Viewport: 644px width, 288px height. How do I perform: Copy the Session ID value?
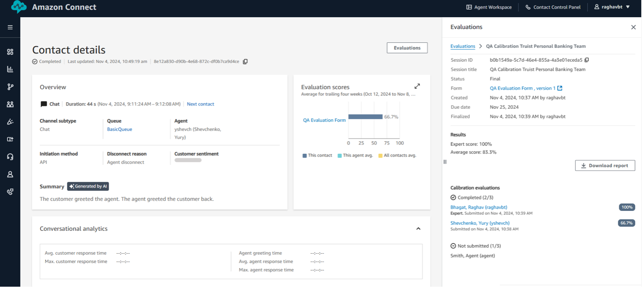pos(587,60)
